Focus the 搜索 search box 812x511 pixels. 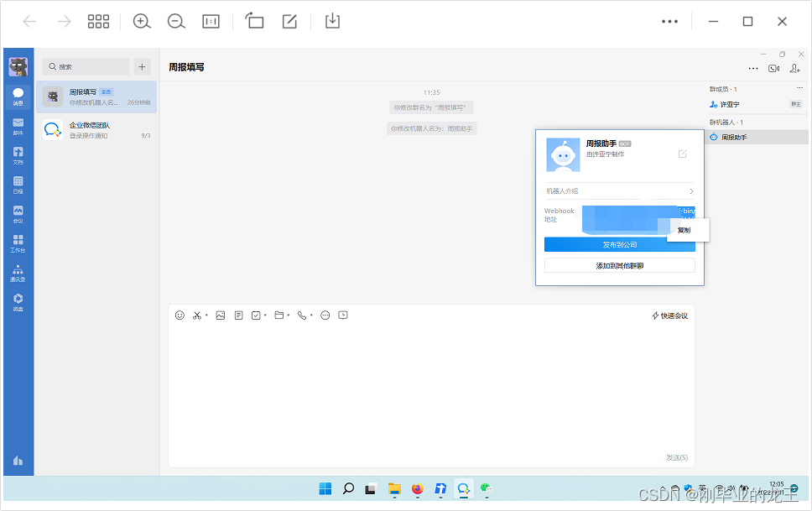(86, 66)
